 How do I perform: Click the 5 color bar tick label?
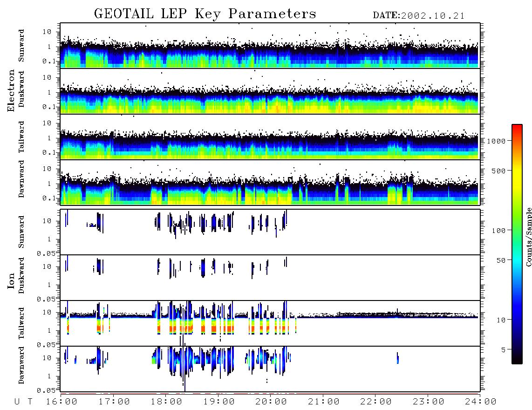pyautogui.click(x=504, y=350)
